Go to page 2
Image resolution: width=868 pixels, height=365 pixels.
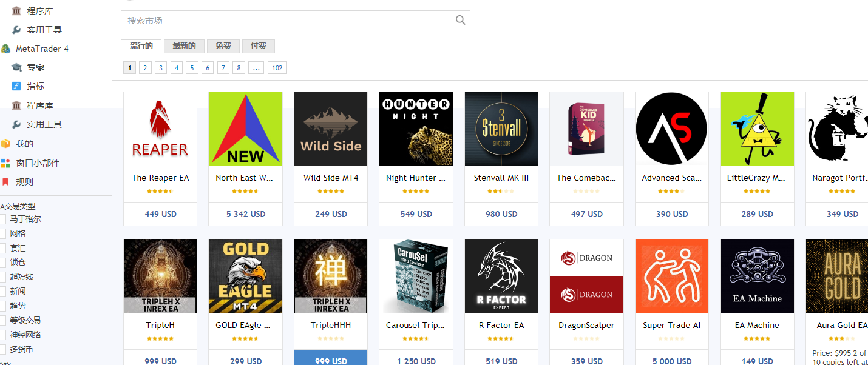(x=145, y=68)
